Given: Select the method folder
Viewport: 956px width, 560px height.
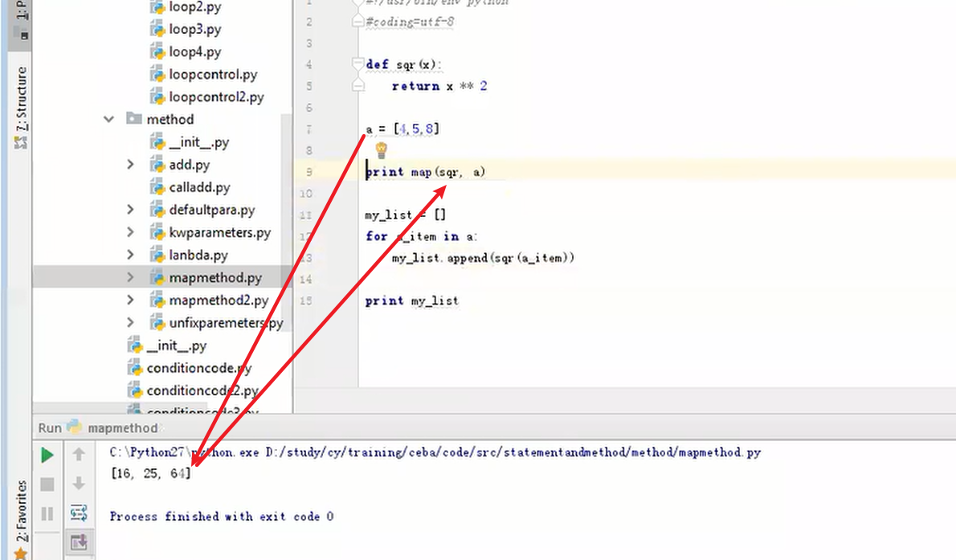Looking at the screenshot, I should [x=170, y=119].
